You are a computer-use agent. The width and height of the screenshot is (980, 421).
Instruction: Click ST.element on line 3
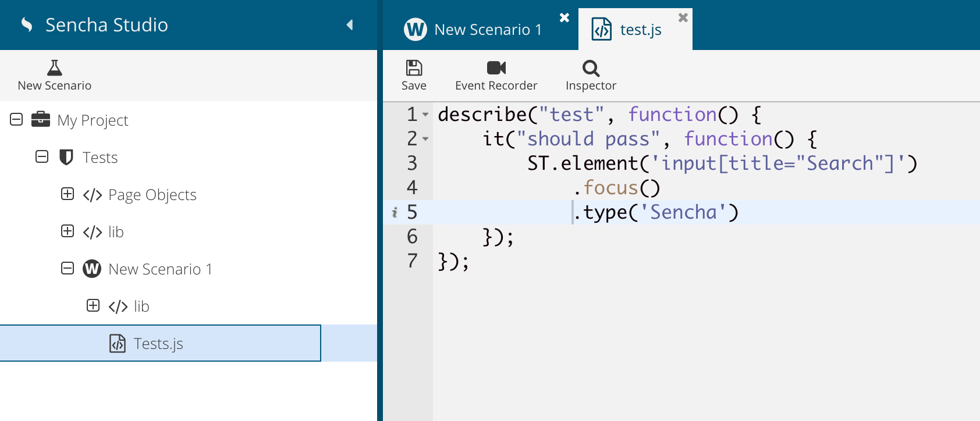coord(583,163)
